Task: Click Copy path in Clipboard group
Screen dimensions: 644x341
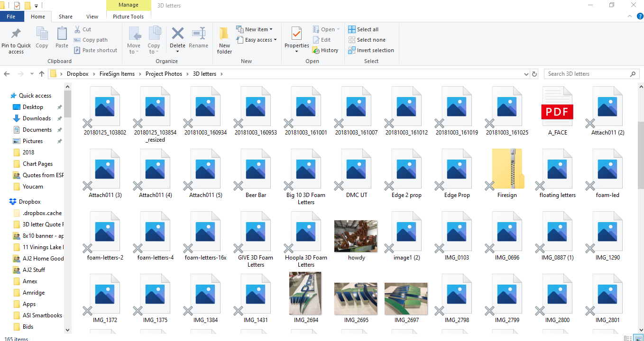Action: pyautogui.click(x=91, y=40)
